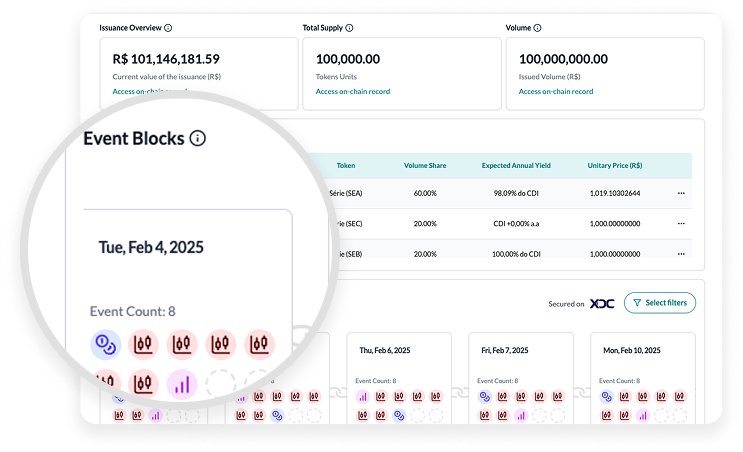Open the three-dot menu for Série (SEA) row
Viewport: 743px width, 452px height.
[681, 193]
